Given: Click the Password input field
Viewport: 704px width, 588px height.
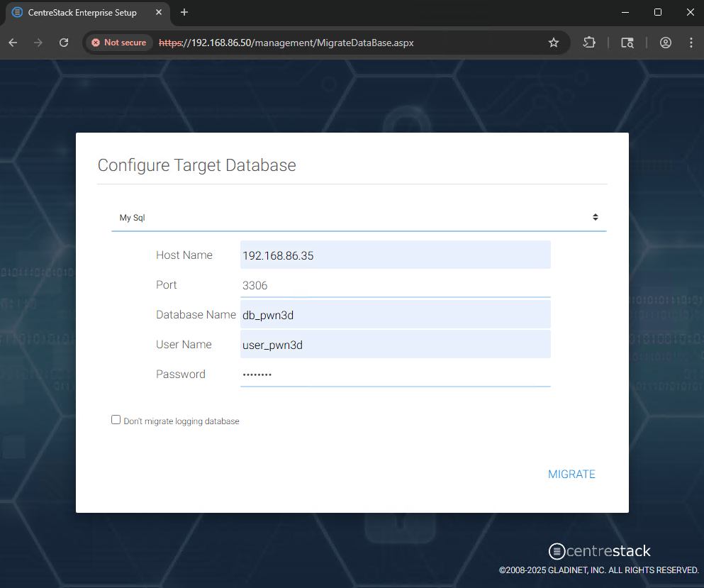Looking at the screenshot, I should point(396,375).
